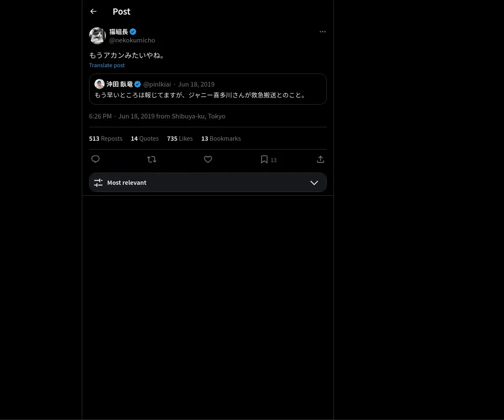This screenshot has height=420, width=504.
Task: Click the 6:26 PM timestamp link
Action: point(100,116)
